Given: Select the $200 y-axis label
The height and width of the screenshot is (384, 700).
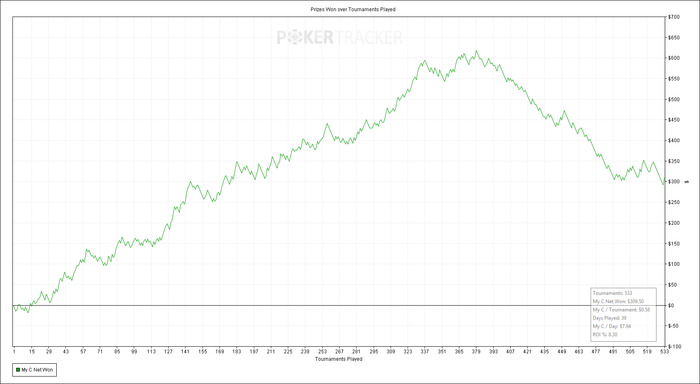Looking at the screenshot, I should pyautogui.click(x=674, y=223).
